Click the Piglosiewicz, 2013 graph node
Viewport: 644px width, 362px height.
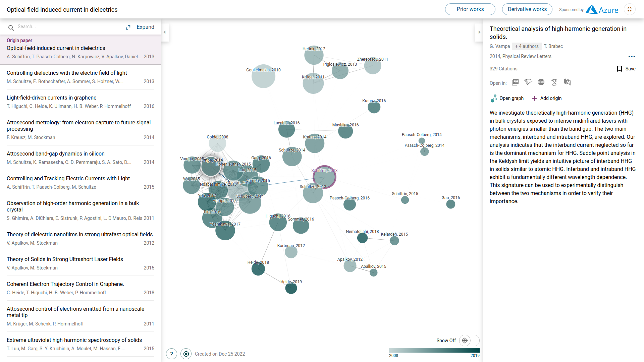pyautogui.click(x=340, y=71)
